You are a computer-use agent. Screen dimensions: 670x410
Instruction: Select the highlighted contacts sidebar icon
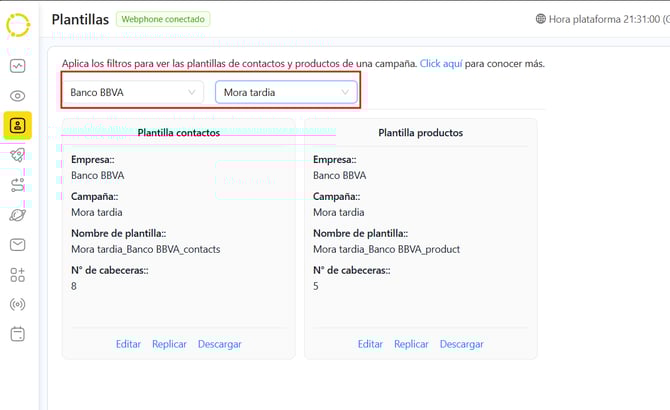pos(18,126)
